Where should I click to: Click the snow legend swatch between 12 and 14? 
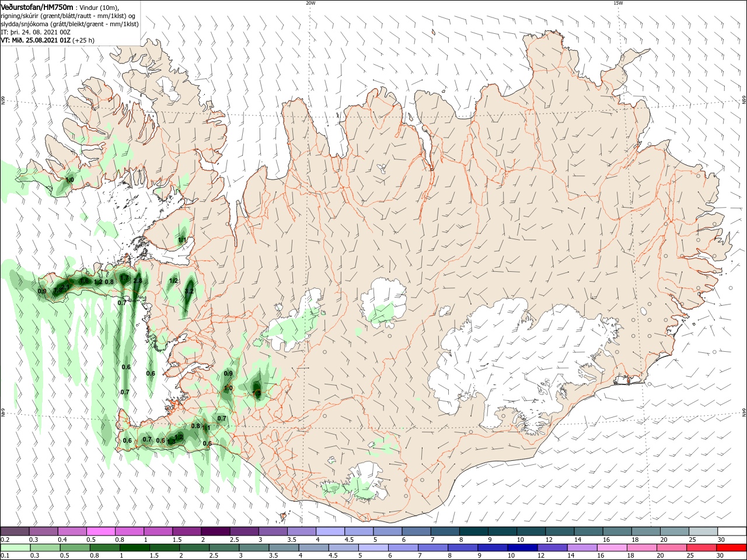tap(560, 531)
